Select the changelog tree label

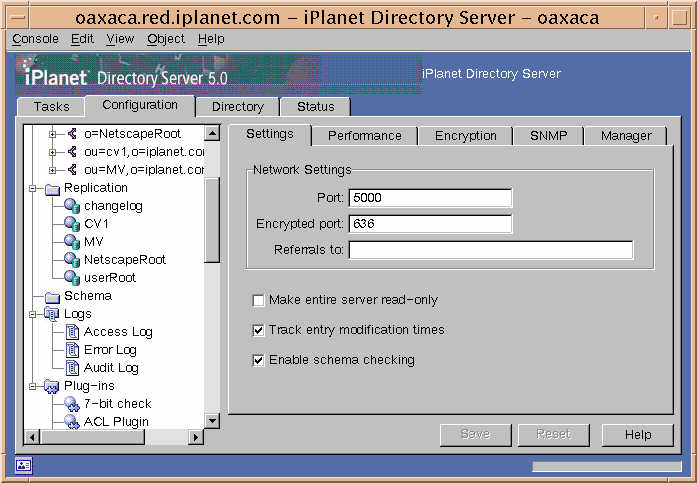click(x=113, y=206)
